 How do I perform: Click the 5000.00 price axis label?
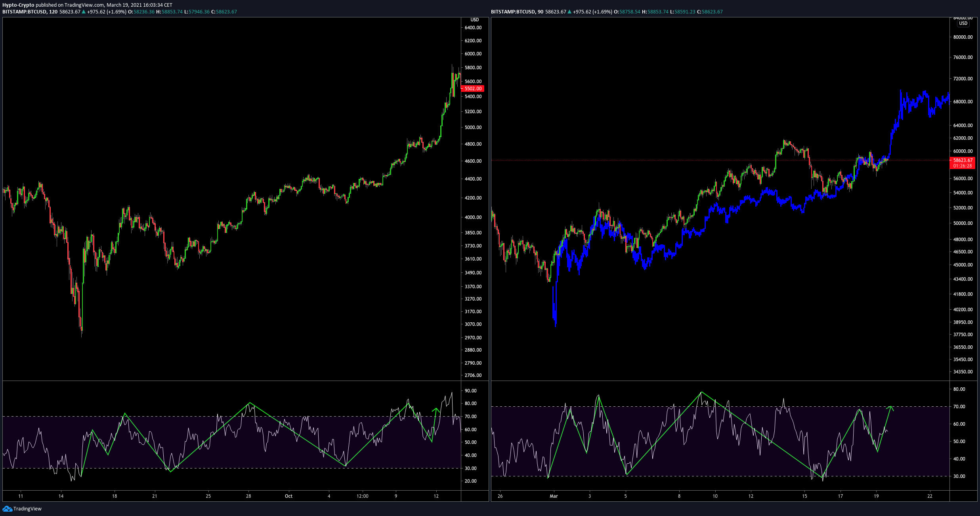pyautogui.click(x=473, y=128)
